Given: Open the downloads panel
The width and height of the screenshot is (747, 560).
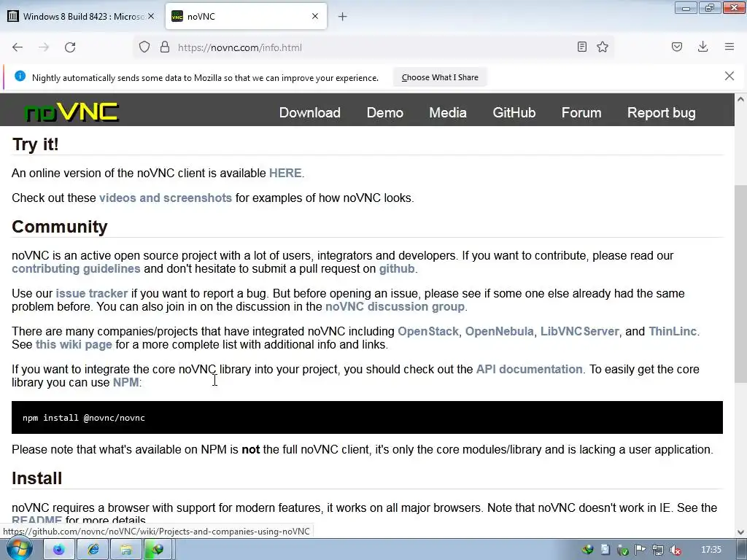Looking at the screenshot, I should click(x=703, y=47).
